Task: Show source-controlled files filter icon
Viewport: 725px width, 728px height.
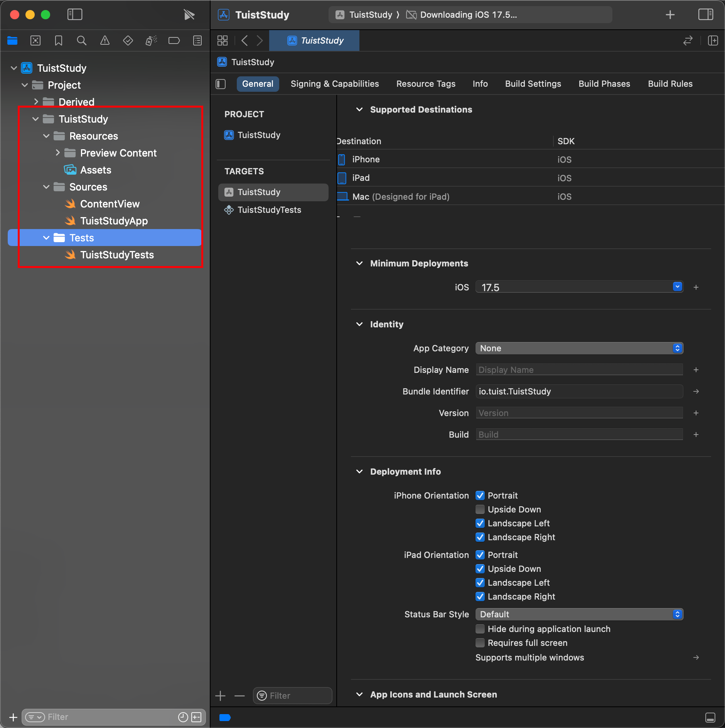Action: (x=196, y=717)
